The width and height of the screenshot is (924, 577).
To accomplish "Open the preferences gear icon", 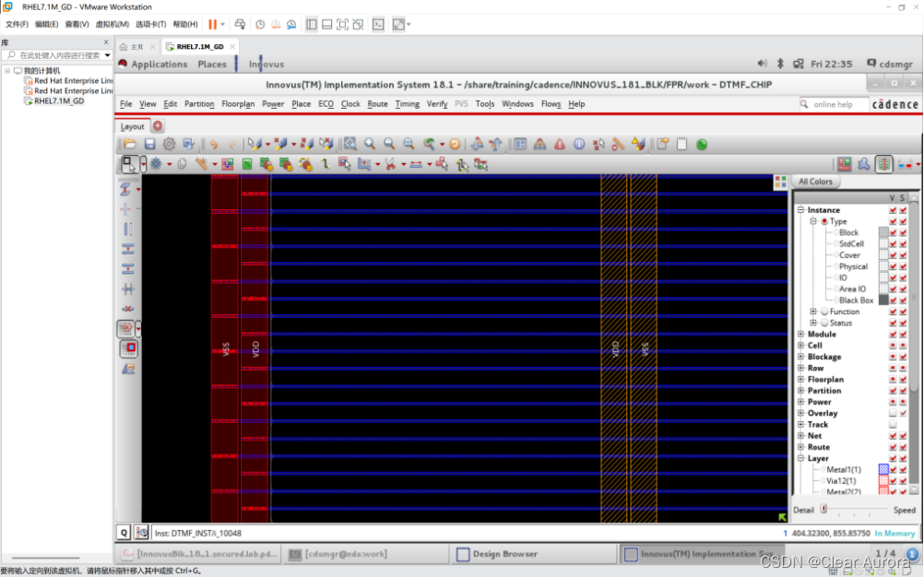I will [x=169, y=144].
